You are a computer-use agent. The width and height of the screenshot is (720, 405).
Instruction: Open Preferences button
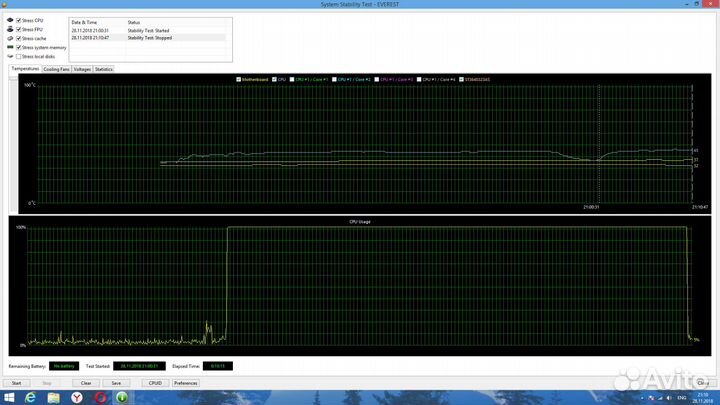[186, 383]
